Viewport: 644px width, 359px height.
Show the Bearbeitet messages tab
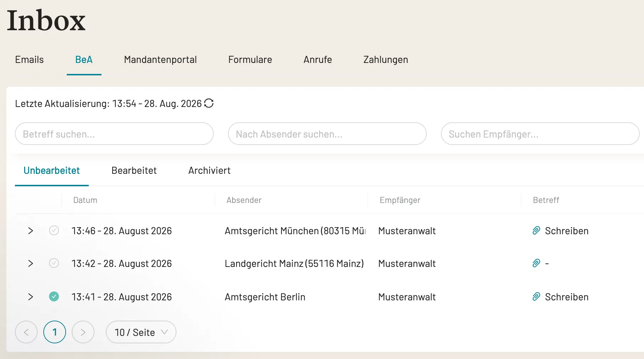[x=134, y=171]
